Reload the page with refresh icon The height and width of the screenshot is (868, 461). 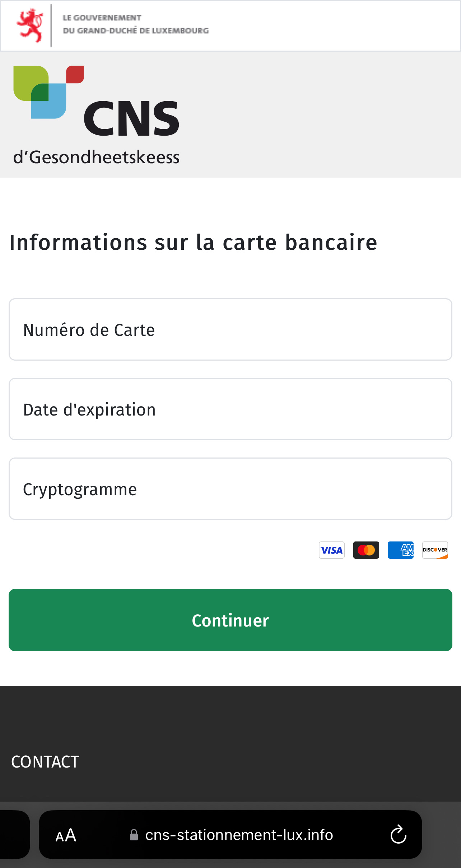[398, 835]
